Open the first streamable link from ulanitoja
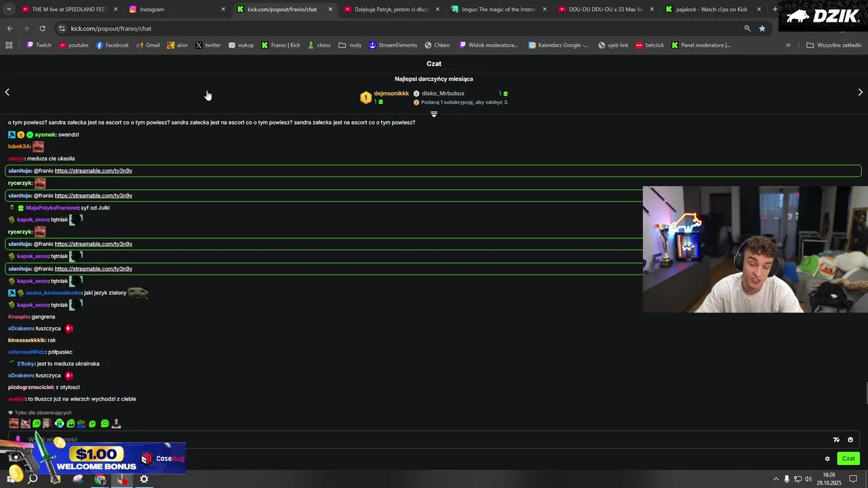The height and width of the screenshot is (488, 868). [x=94, y=171]
